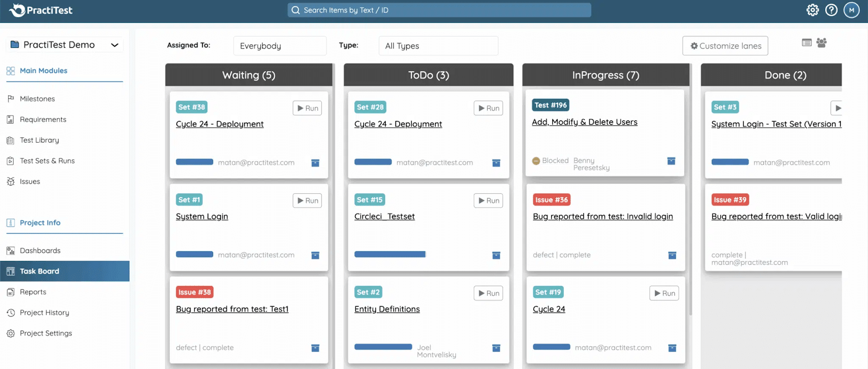The width and height of the screenshot is (868, 369).
Task: Click the Search Items by Text / ID field
Action: (x=439, y=10)
